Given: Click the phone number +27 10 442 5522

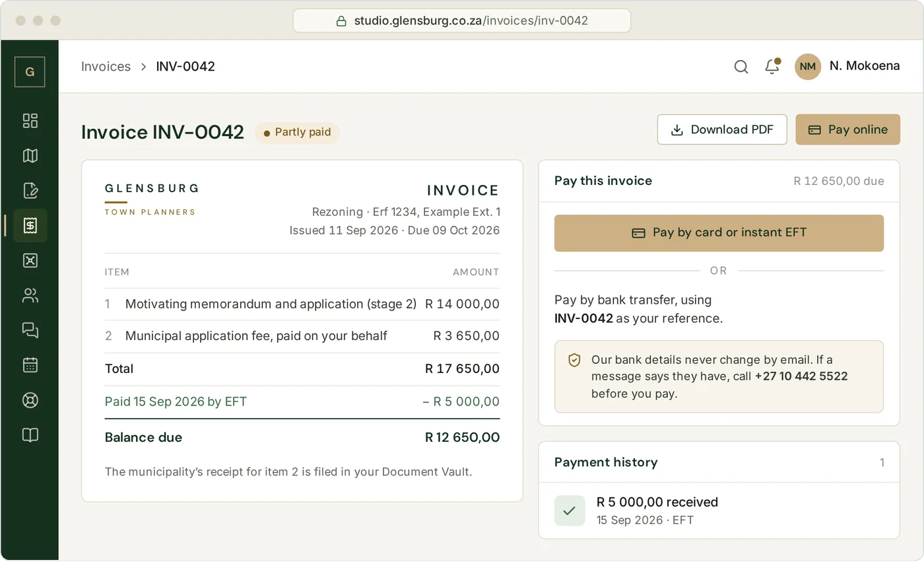Looking at the screenshot, I should click(801, 376).
